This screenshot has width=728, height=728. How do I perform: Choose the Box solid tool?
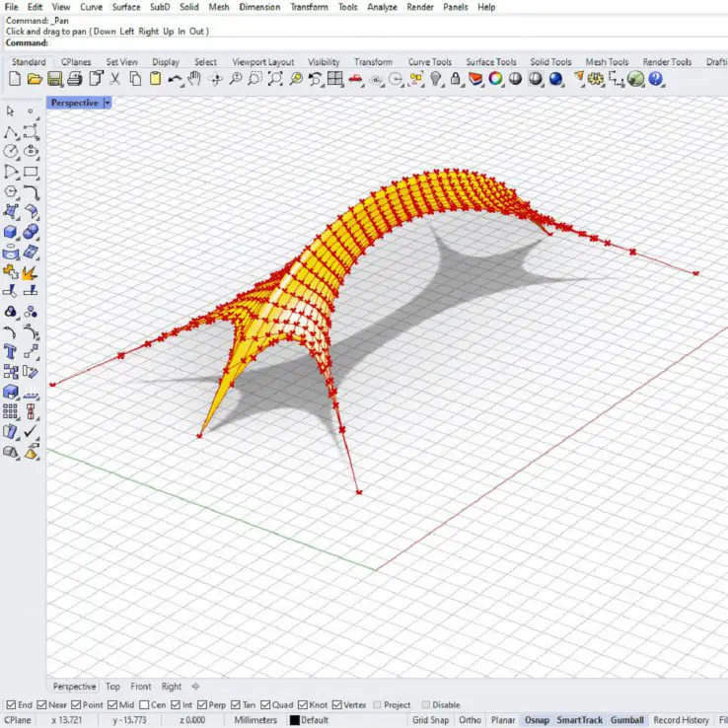coord(11,232)
